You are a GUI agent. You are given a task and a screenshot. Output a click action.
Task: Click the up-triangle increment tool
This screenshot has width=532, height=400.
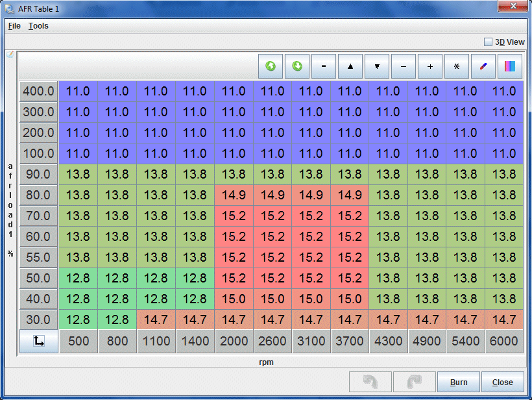(x=350, y=66)
